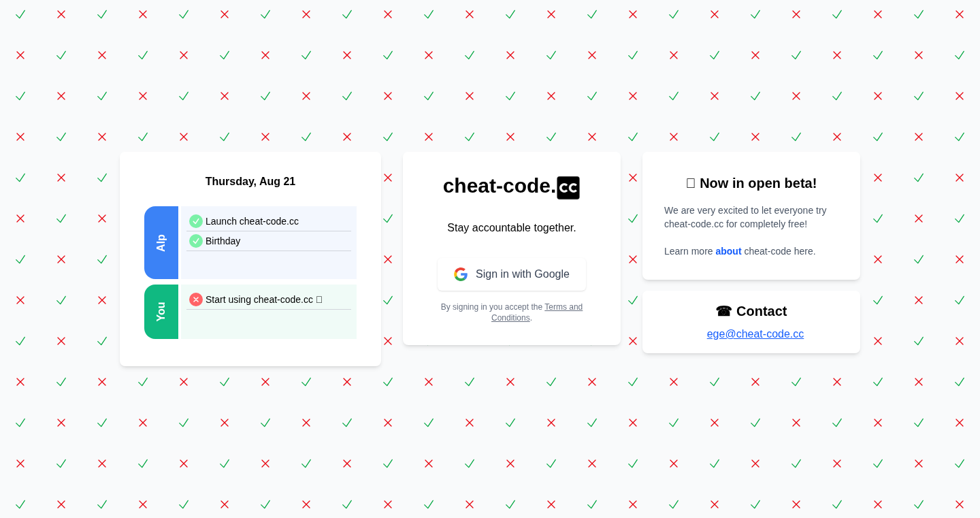Click the Google logo icon
980x518 pixels.
pyautogui.click(x=461, y=274)
